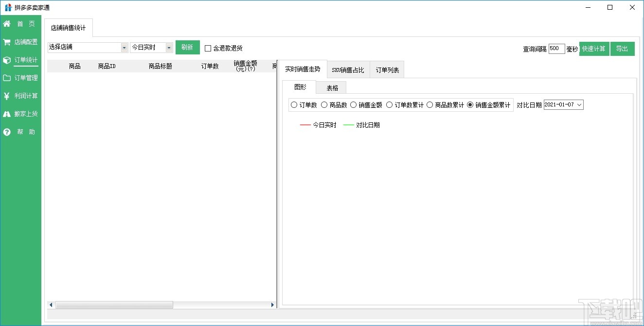
Task: Open the 帮助 help section
Action: tap(20, 132)
